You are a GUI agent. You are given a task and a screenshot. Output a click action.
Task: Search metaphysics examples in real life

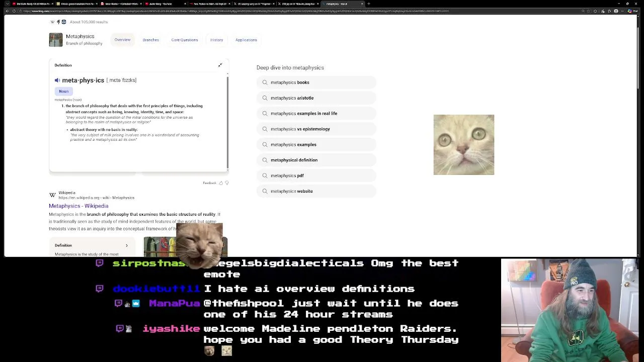[316, 114]
